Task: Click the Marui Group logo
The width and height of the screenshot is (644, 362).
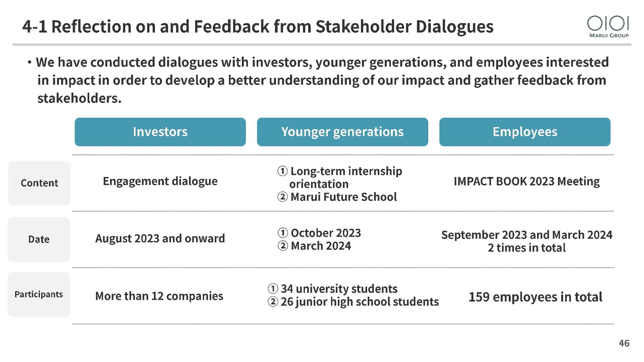Action: click(x=608, y=27)
